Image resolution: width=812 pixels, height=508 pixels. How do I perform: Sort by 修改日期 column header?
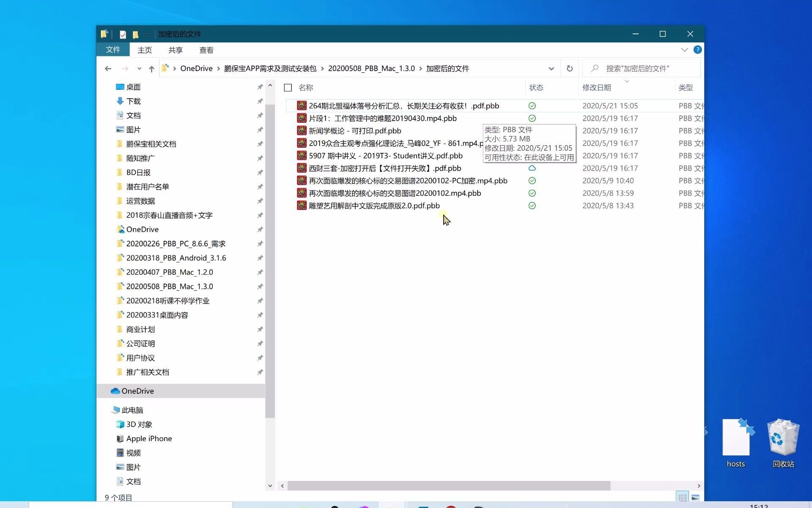click(x=596, y=88)
